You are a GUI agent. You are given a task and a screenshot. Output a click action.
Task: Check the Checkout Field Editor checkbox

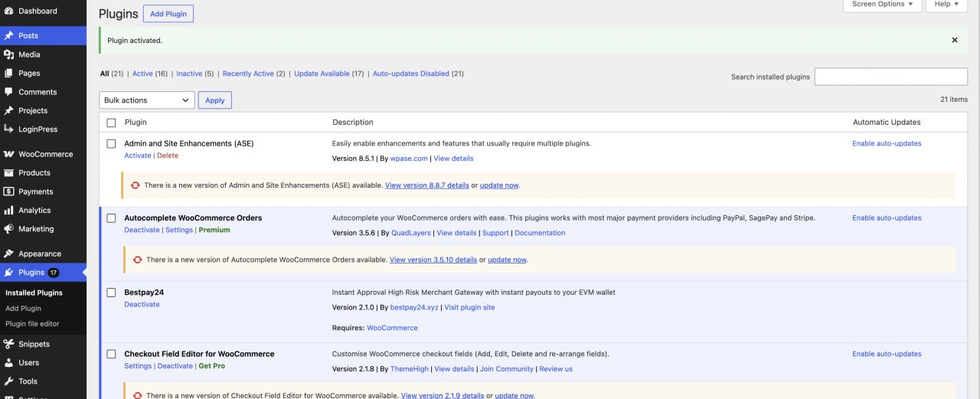tap(111, 355)
